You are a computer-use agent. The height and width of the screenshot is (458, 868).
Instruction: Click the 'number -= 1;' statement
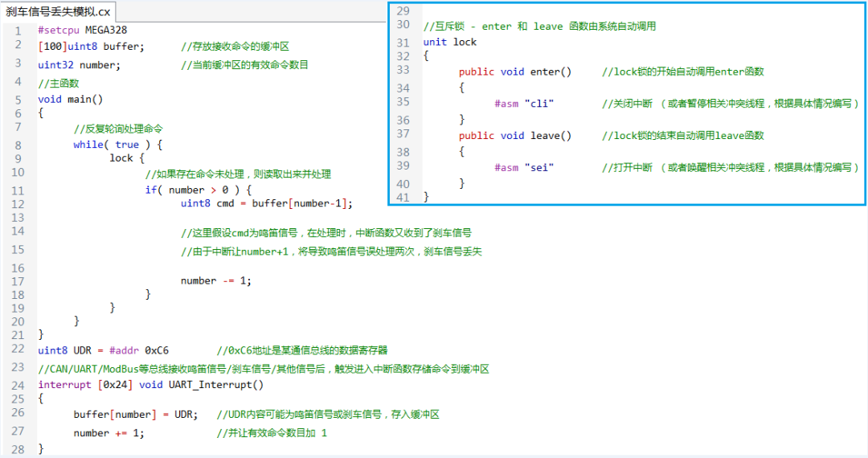click(216, 281)
